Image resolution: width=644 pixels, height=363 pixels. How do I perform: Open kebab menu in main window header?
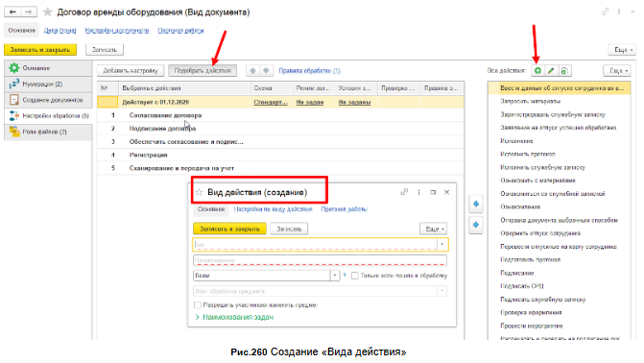point(619,12)
